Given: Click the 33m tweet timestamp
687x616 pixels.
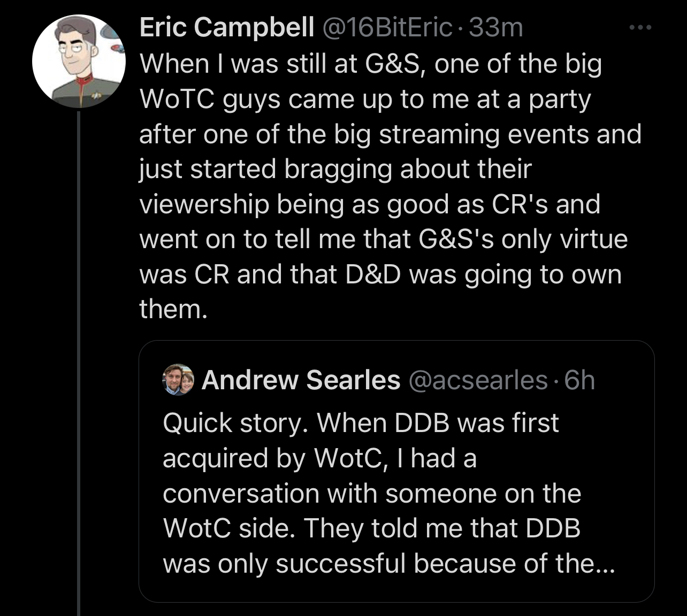Looking at the screenshot, I should pyautogui.click(x=495, y=28).
